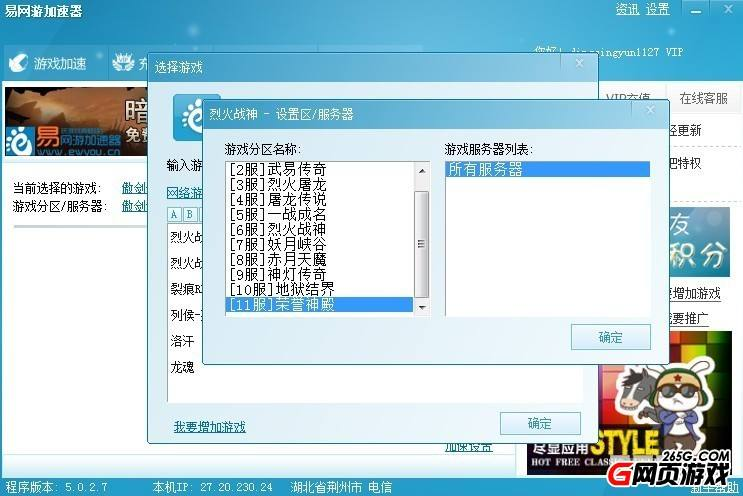Close the 烈火战神 server settings dialog
The image size is (743, 496).
pos(650,110)
